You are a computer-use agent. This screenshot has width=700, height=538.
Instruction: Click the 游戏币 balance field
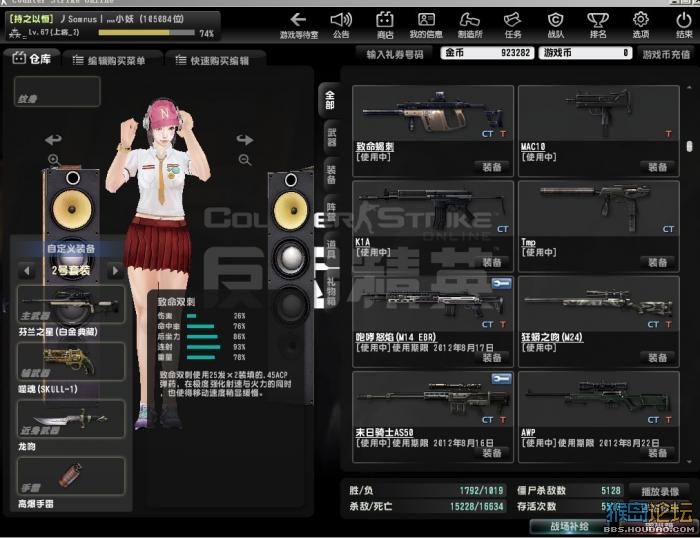pyautogui.click(x=585, y=53)
